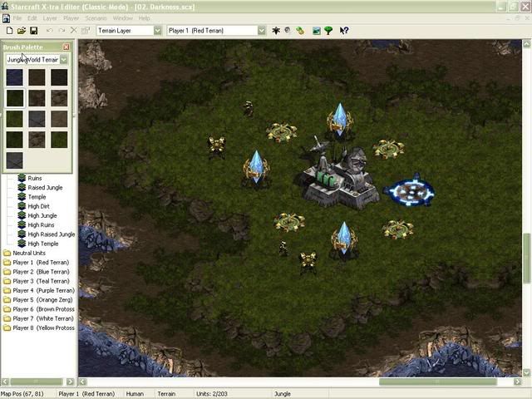Expand the Jungle World Terrain combo box
The image size is (532, 399).
(63, 60)
